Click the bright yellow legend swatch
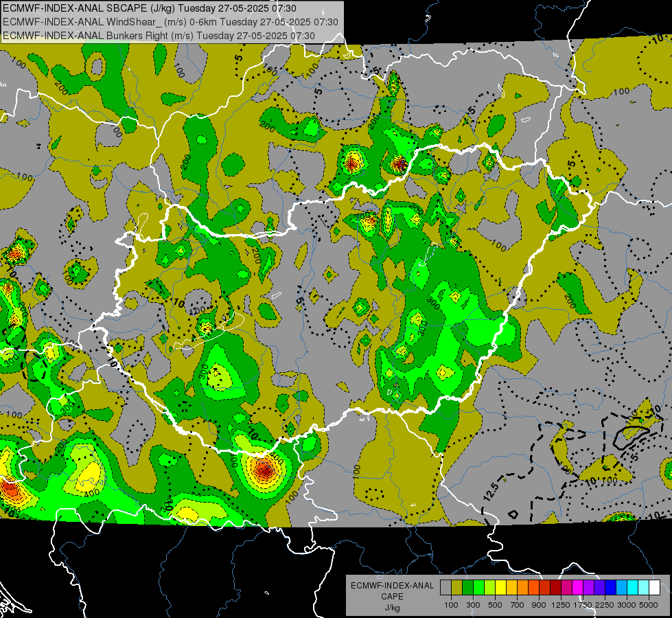Screen dimensions: 672x618 (500, 588)
